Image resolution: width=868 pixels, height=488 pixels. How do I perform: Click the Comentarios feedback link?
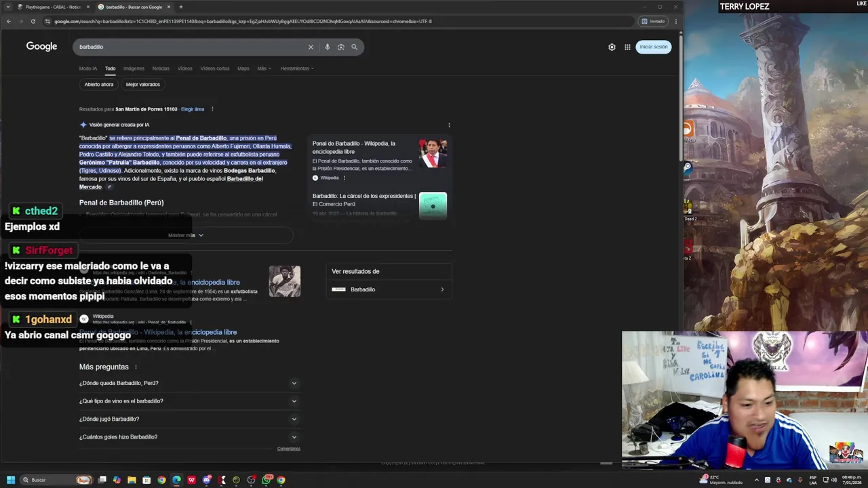(288, 449)
